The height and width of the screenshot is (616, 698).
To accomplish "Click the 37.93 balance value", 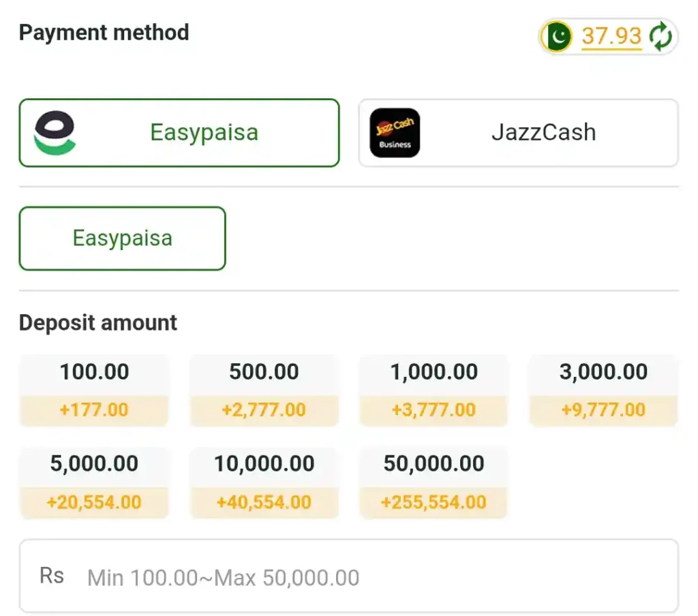I will [x=611, y=35].
